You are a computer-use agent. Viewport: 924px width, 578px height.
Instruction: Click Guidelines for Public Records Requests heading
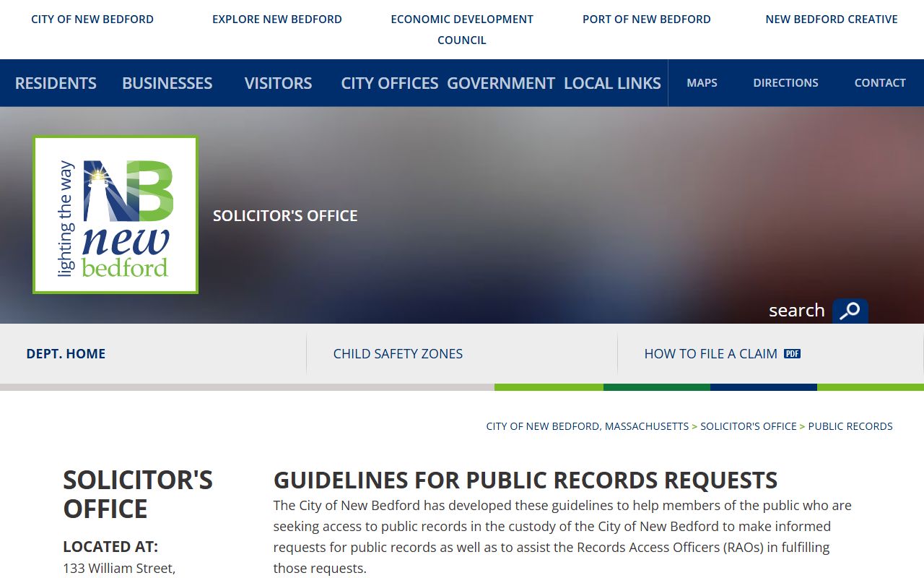[526, 480]
